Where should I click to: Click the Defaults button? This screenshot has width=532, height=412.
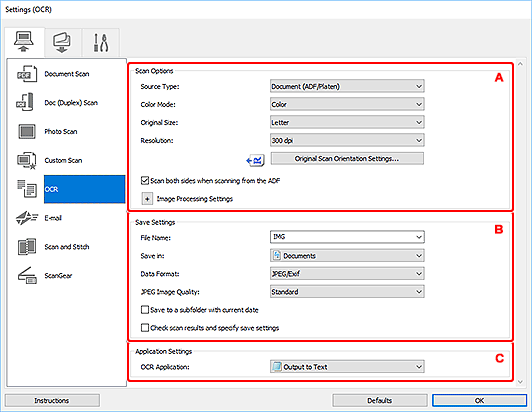(x=380, y=400)
